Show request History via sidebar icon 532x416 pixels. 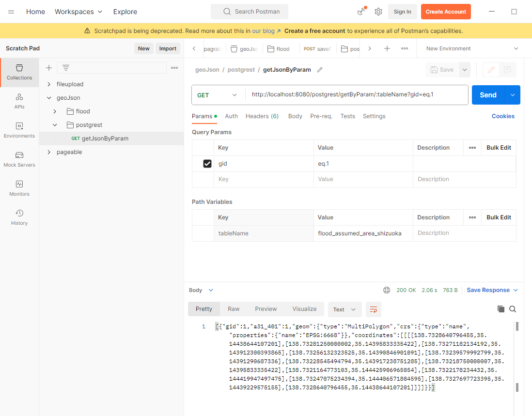tap(19, 216)
